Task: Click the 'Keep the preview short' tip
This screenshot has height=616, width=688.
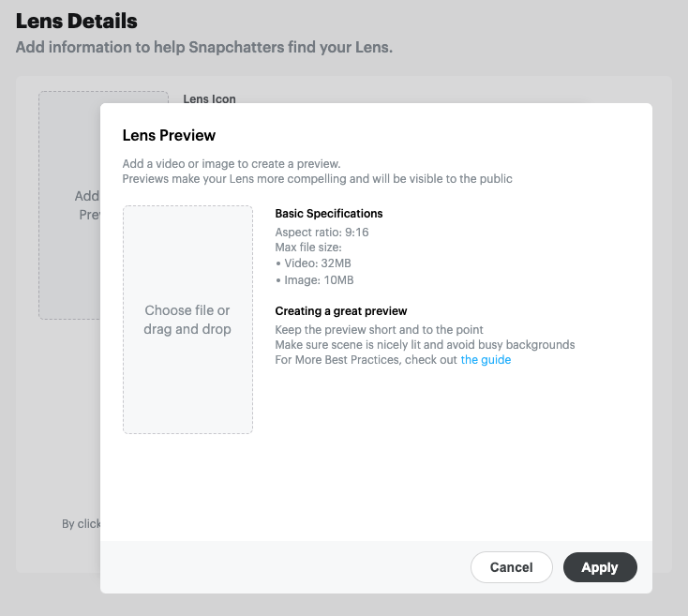Action: [x=379, y=329]
